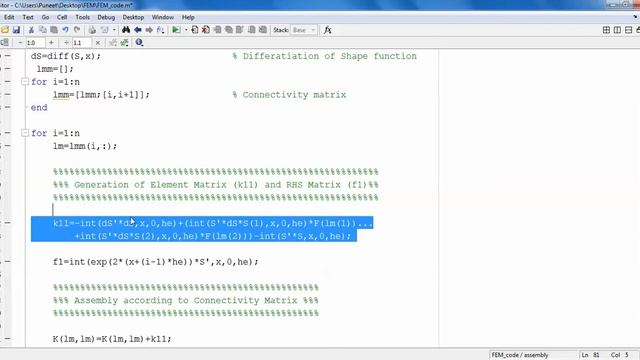Paste from clipboard using the paste icon
The image size is (640, 360).
54,30
